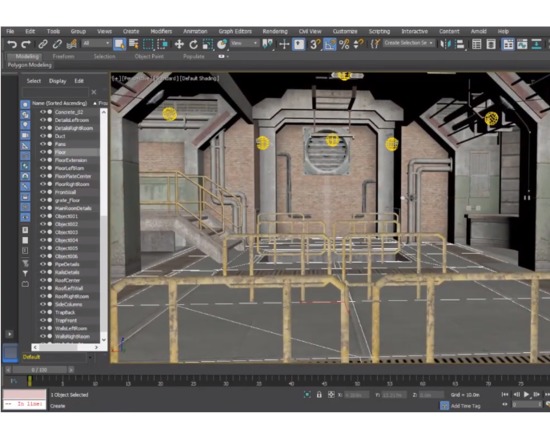Open the Select by Name dialog icon
The height and width of the screenshot is (440, 550).
(134, 44)
